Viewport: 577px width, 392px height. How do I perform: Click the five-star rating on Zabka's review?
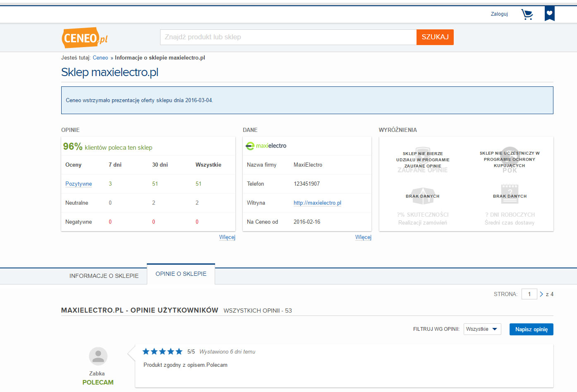click(x=162, y=351)
